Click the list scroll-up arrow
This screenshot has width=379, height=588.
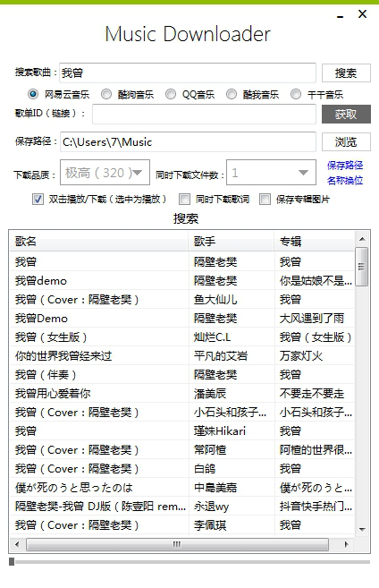click(362, 239)
